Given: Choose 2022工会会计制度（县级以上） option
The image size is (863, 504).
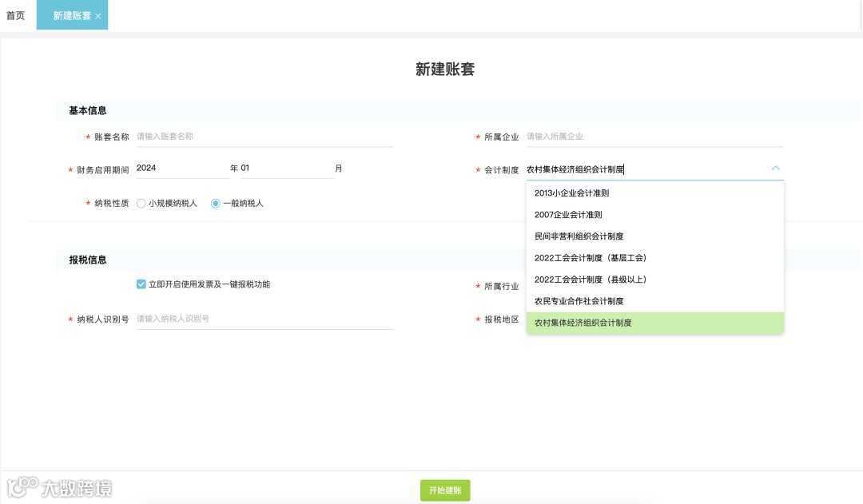Looking at the screenshot, I should coord(655,280).
